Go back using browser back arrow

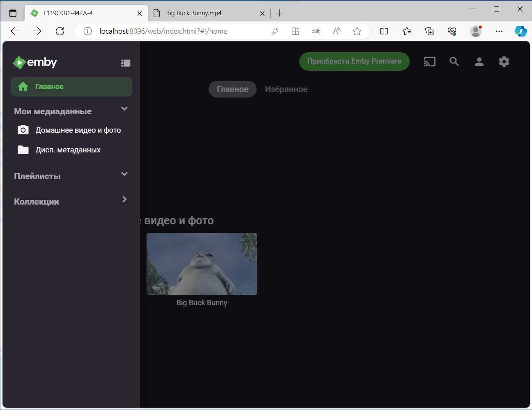pyautogui.click(x=15, y=31)
